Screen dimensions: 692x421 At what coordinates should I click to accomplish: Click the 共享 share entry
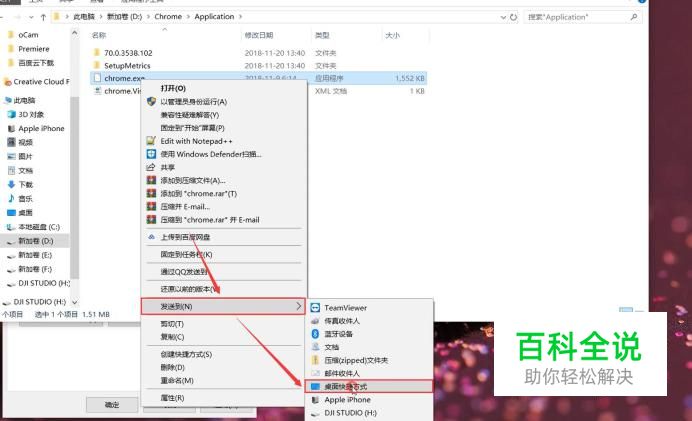168,167
